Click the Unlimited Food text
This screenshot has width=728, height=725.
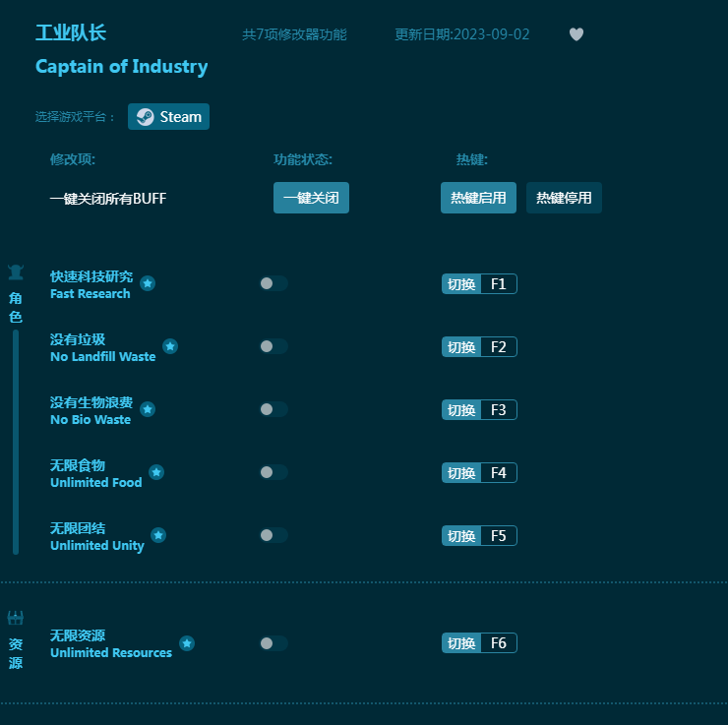tap(96, 483)
